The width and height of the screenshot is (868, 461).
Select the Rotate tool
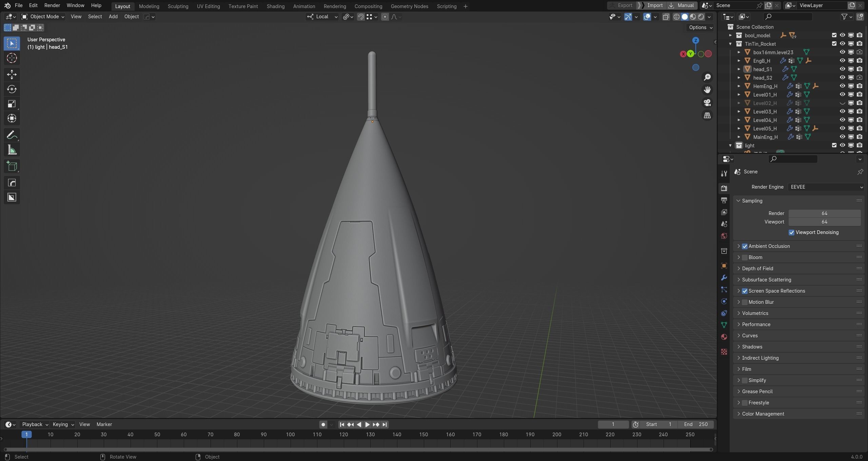(x=12, y=89)
